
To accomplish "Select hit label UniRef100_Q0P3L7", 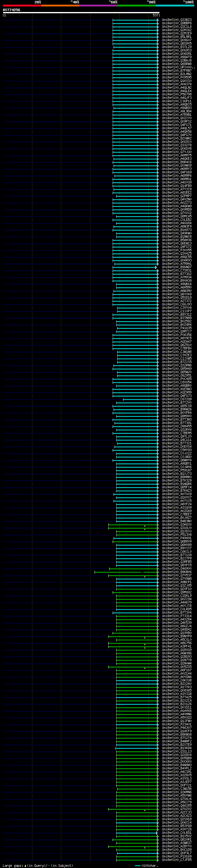I will (x=177, y=853).
